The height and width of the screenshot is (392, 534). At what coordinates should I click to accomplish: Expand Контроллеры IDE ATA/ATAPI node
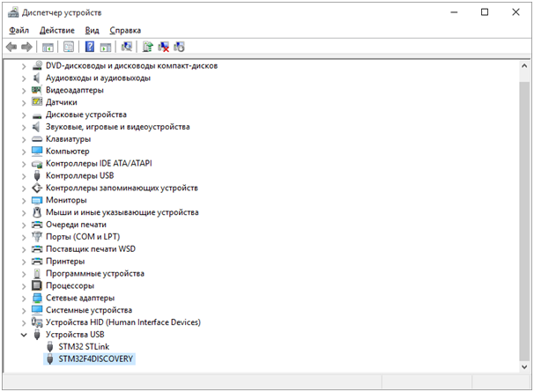(24, 164)
